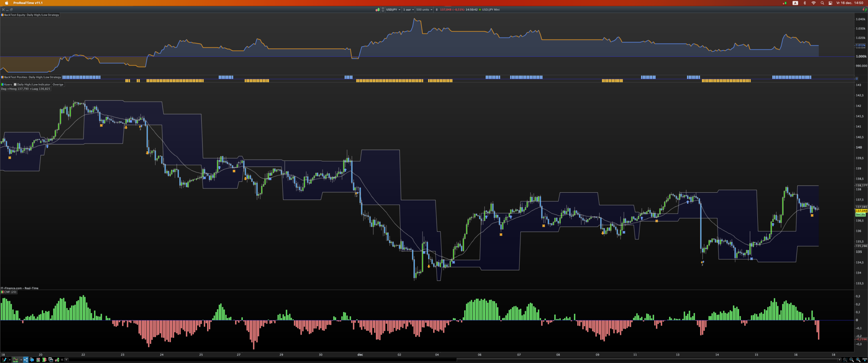Open the chart comments bubble icon

pyautogui.click(x=32, y=360)
